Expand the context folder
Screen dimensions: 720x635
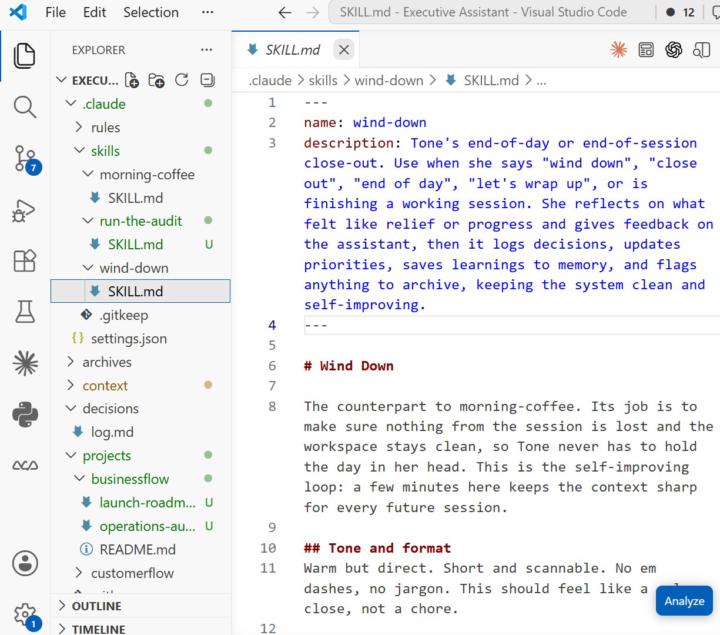[71, 385]
